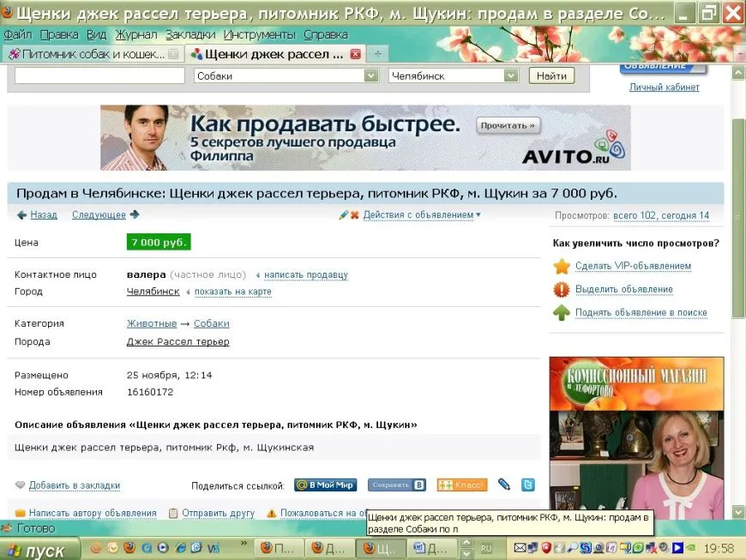Viewport: 746px width, 560px height.
Task: Click Добавить в закладки link
Action: pos(75,485)
